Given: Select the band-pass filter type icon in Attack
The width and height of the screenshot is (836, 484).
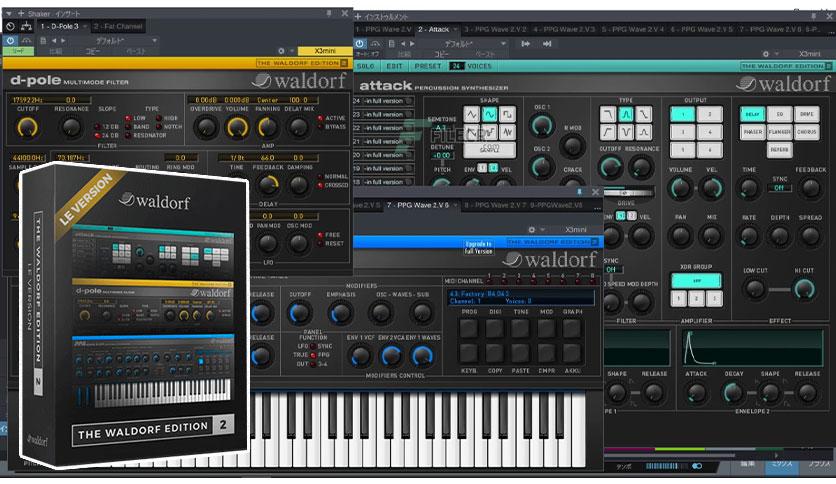Looking at the screenshot, I should [626, 114].
